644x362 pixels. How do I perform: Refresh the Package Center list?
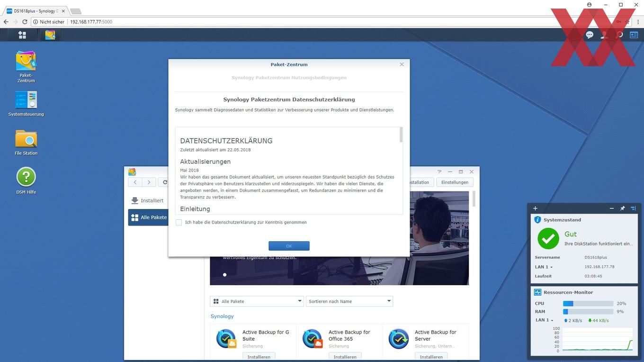(x=164, y=182)
